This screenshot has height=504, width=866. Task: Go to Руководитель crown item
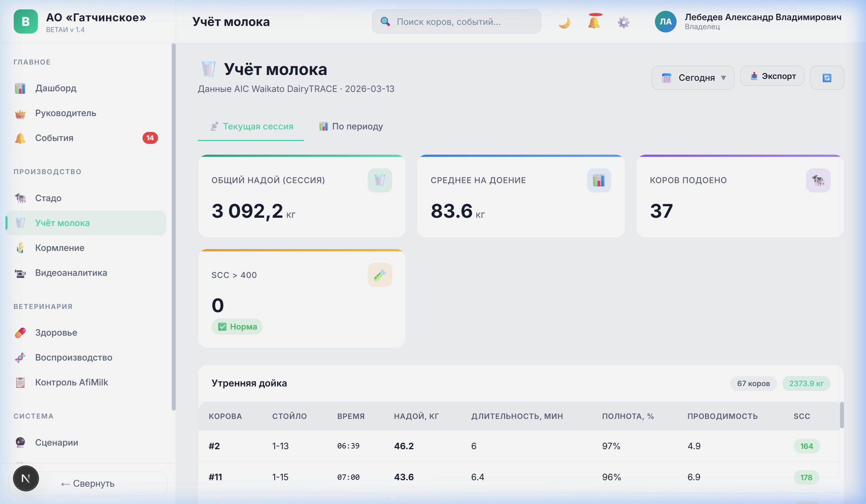[65, 113]
